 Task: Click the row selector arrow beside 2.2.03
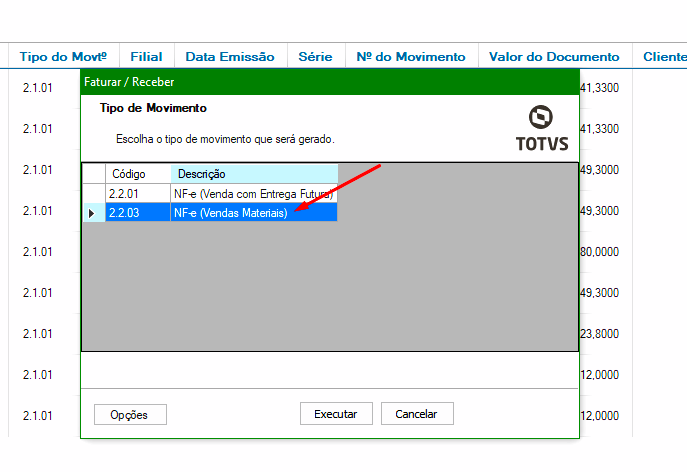(93, 213)
